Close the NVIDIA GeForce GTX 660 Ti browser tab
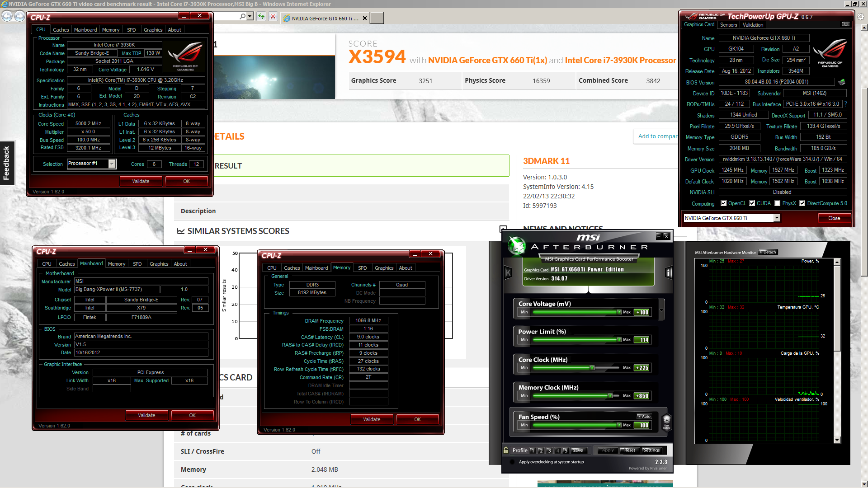Viewport: 868px width, 488px height. (365, 19)
